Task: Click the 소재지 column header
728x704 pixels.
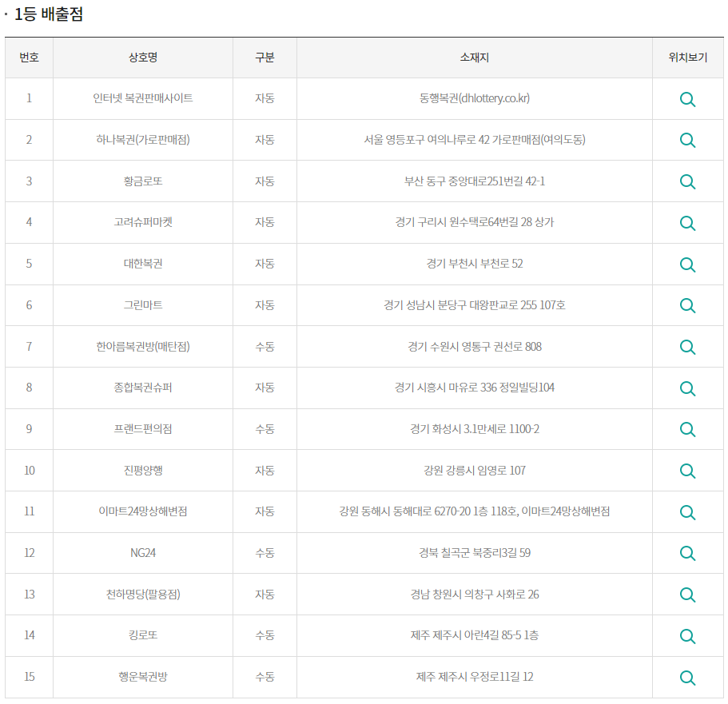Action: [x=475, y=58]
